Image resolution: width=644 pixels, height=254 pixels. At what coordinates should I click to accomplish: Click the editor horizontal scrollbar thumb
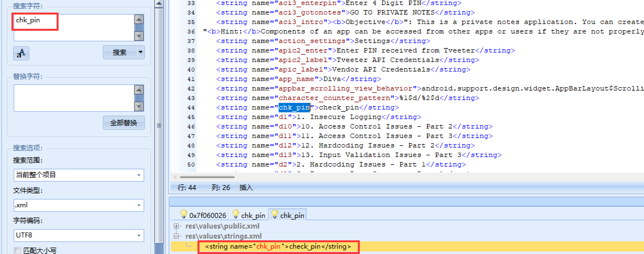tap(207, 177)
